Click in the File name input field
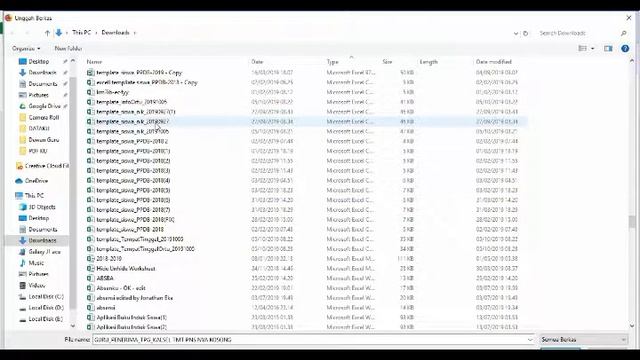 coord(310,340)
